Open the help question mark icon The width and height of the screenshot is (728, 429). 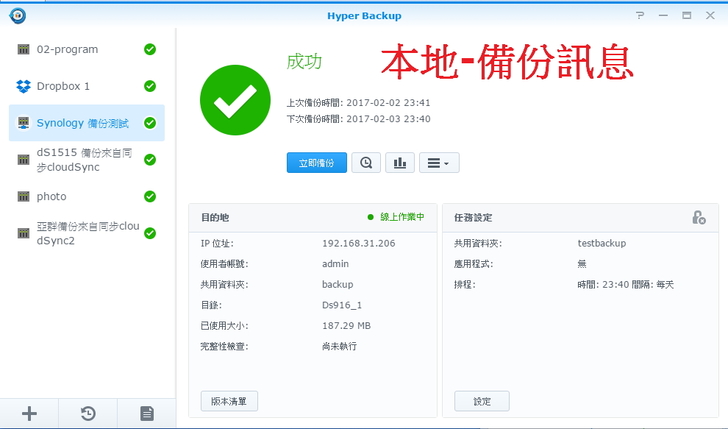pos(640,15)
